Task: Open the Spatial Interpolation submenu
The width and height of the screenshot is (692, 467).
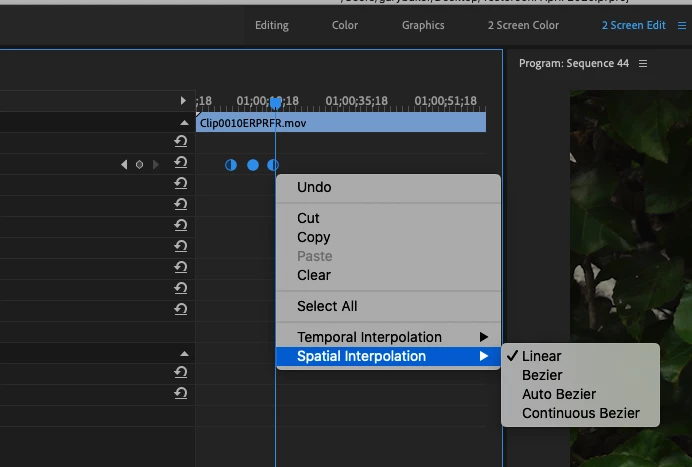Action: 388,356
